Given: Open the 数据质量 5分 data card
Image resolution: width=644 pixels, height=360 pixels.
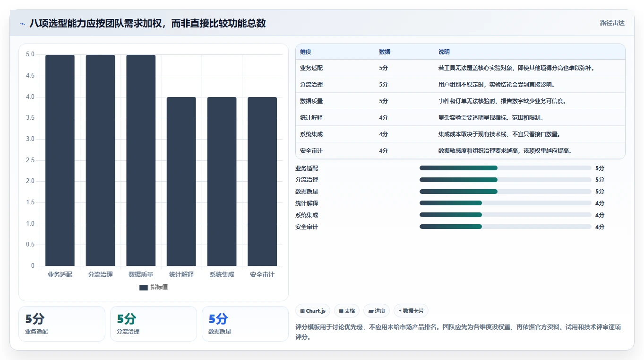Looking at the screenshot, I should [245, 324].
